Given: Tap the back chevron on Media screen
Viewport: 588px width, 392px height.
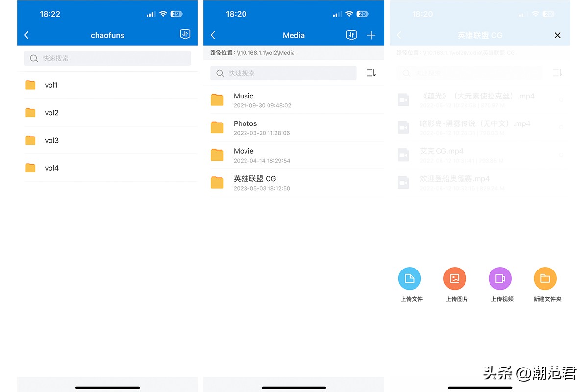Looking at the screenshot, I should 213,35.
